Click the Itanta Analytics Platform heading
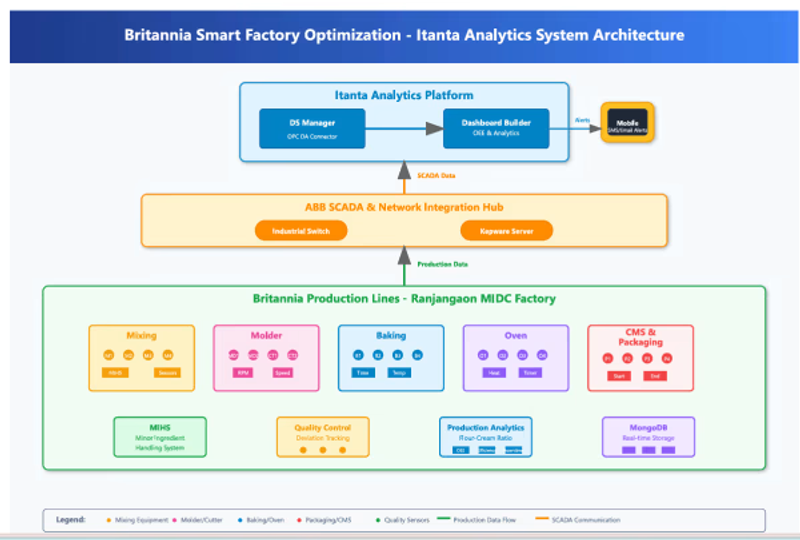This screenshot has width=800, height=540. point(404,95)
